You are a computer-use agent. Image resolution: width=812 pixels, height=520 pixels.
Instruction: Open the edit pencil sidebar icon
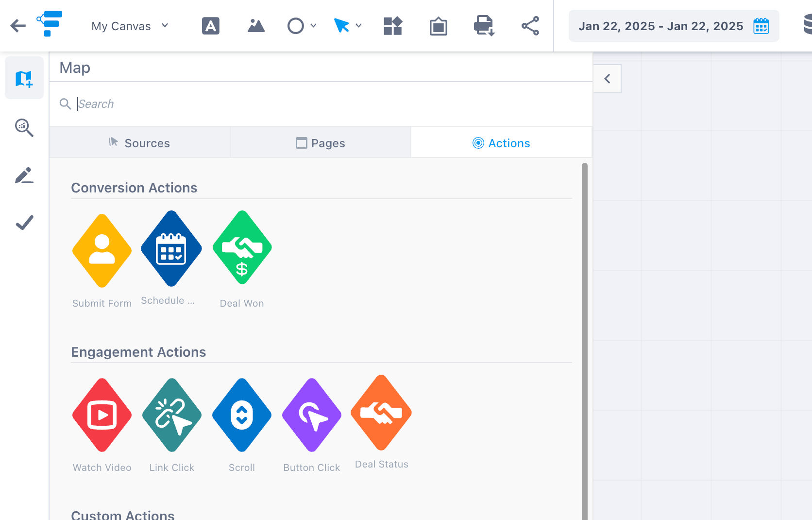point(24,175)
